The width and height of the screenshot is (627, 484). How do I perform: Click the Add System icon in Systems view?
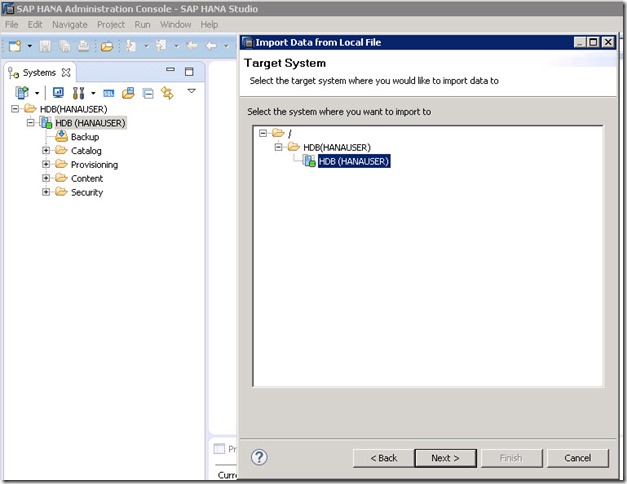click(22, 93)
